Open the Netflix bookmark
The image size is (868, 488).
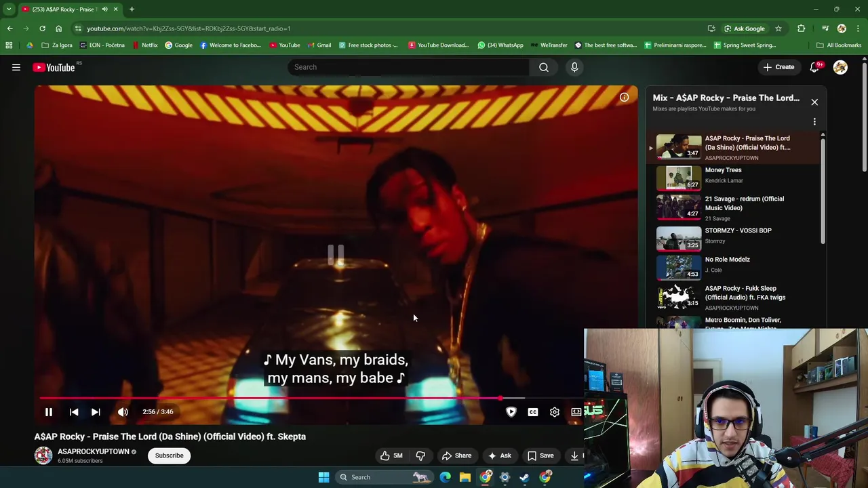pos(145,45)
